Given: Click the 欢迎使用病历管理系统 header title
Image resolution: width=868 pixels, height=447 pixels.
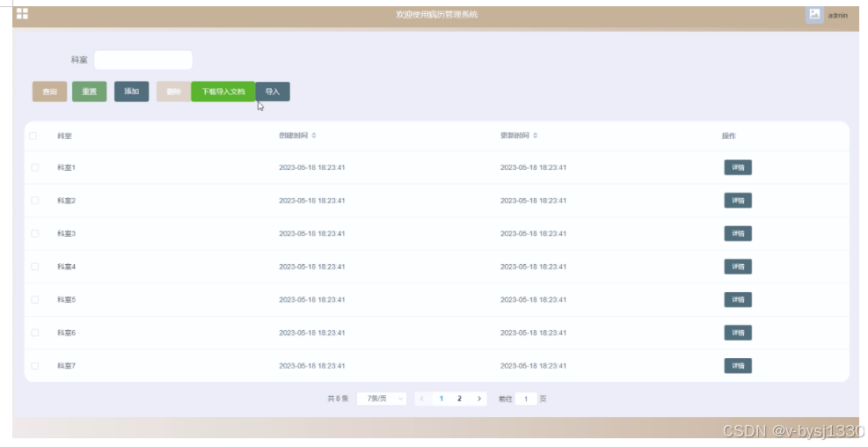Looking at the screenshot, I should [x=437, y=14].
